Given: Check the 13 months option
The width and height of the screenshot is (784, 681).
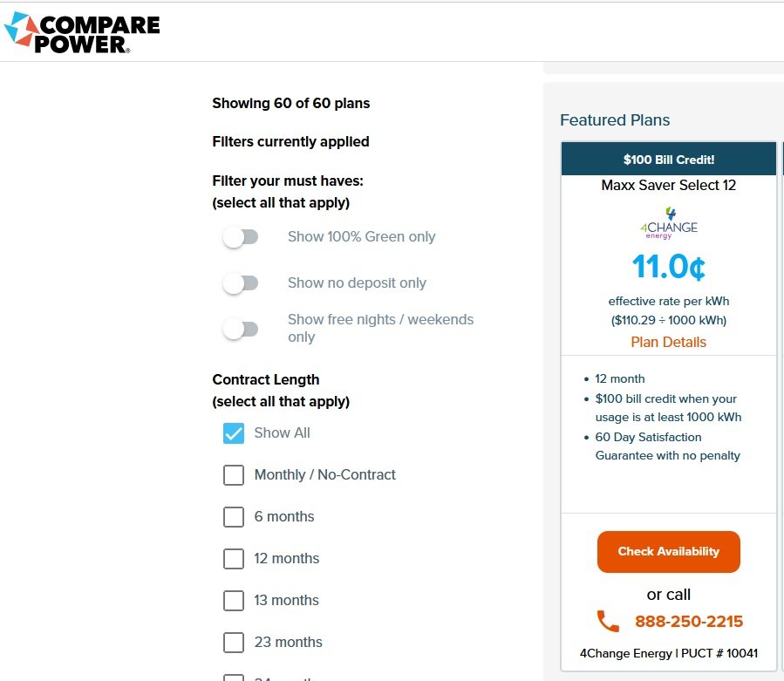Looking at the screenshot, I should click(x=234, y=601).
